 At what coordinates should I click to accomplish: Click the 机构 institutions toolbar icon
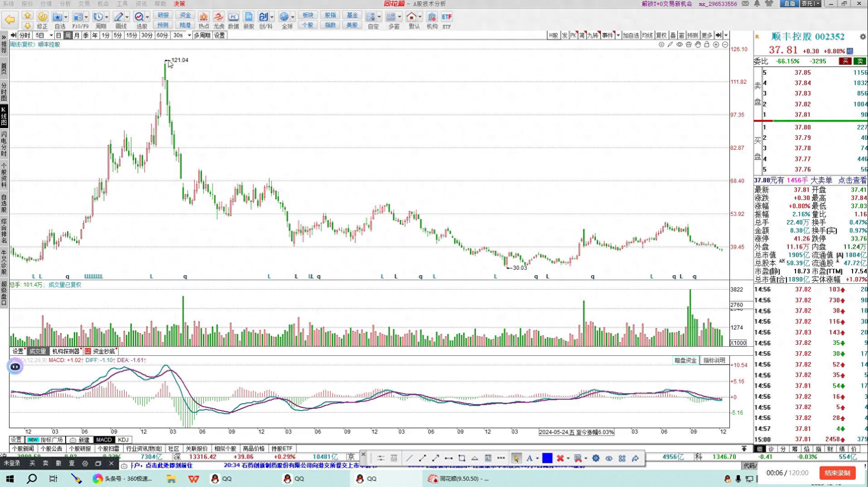(432, 20)
